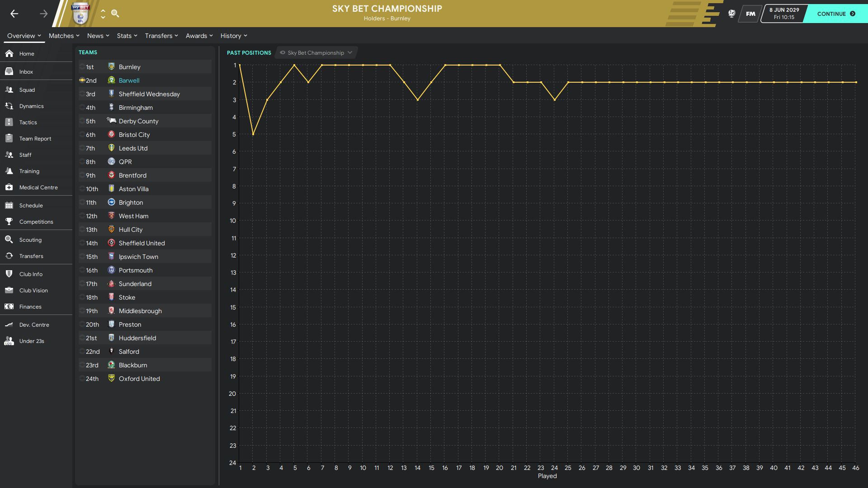Click the Staff sidebar icon
This screenshot has height=488, width=868.
pos(9,155)
